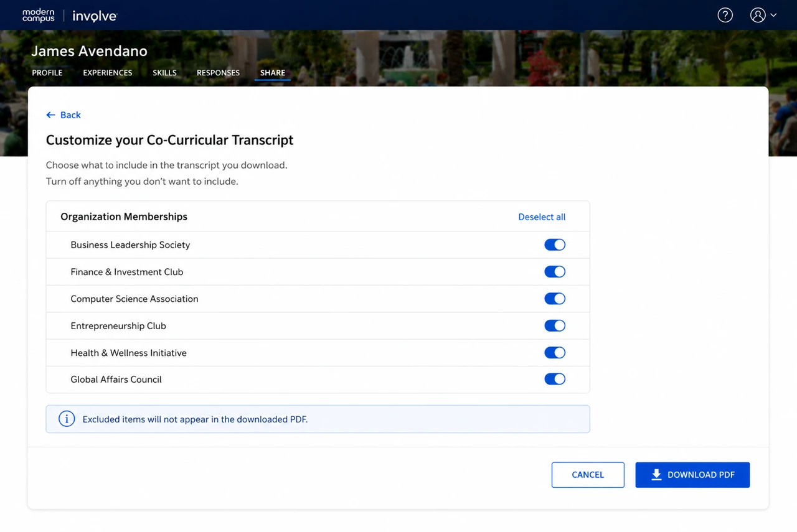Click the Download PDF button

click(692, 475)
